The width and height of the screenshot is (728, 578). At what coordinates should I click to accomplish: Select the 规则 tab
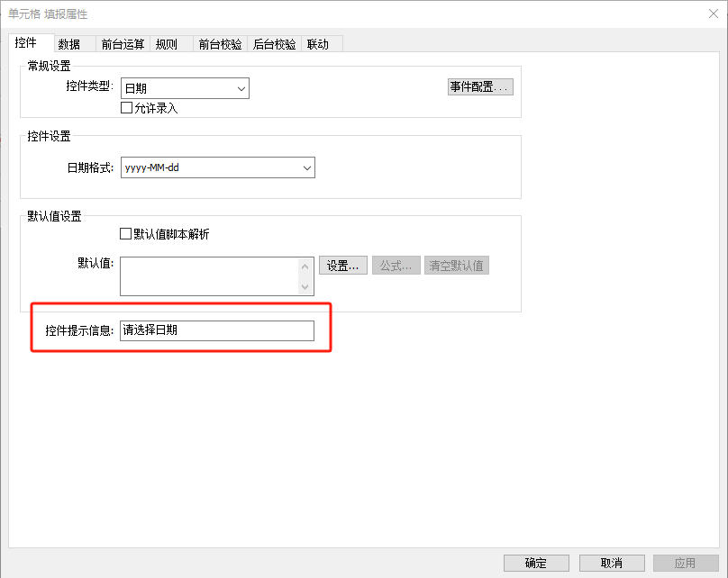tap(167, 44)
